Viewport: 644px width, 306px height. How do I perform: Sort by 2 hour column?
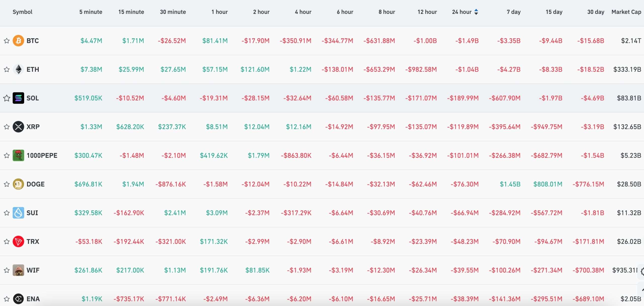(261, 12)
